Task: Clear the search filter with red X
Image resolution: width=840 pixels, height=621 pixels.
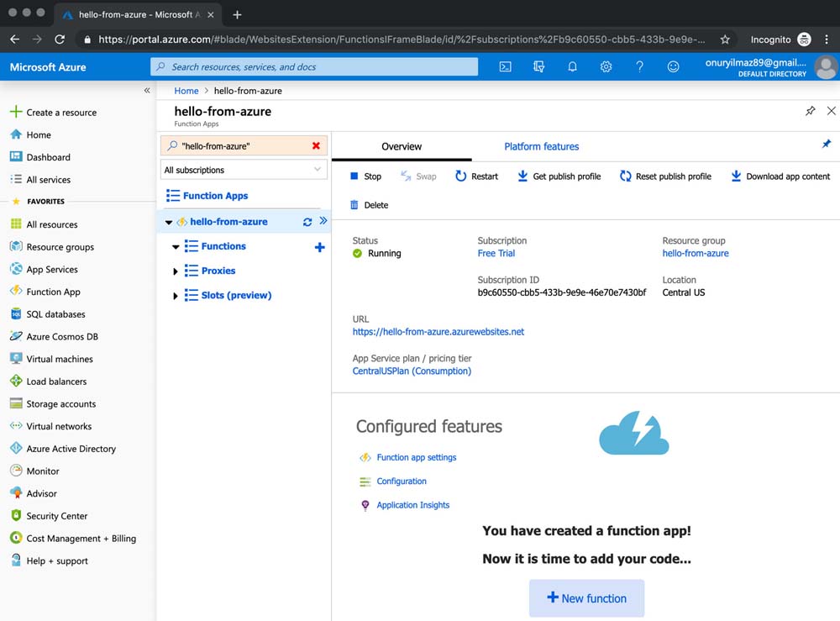Action: pyautogui.click(x=316, y=145)
